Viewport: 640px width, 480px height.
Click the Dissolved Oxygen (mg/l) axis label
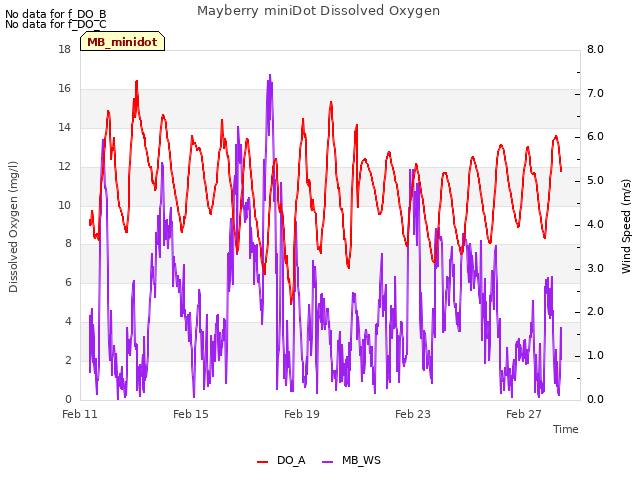pos(13,227)
